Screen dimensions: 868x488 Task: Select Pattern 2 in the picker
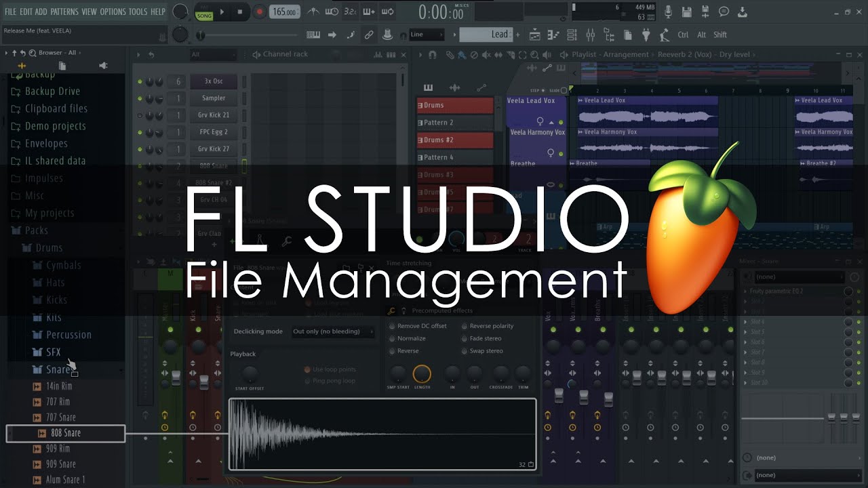click(x=455, y=123)
